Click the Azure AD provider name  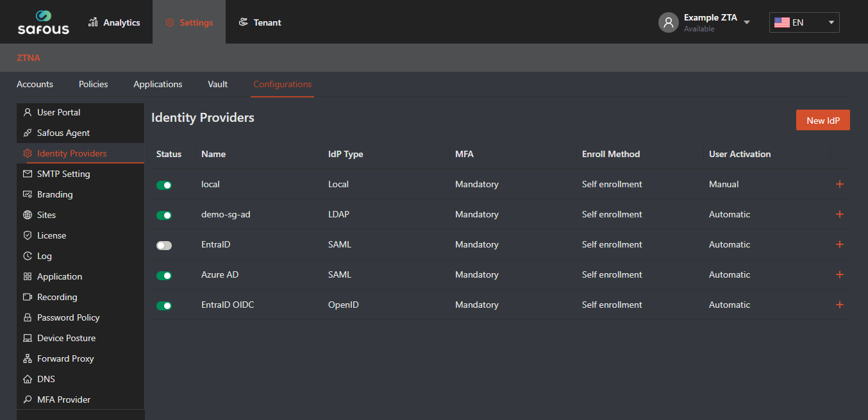(220, 274)
